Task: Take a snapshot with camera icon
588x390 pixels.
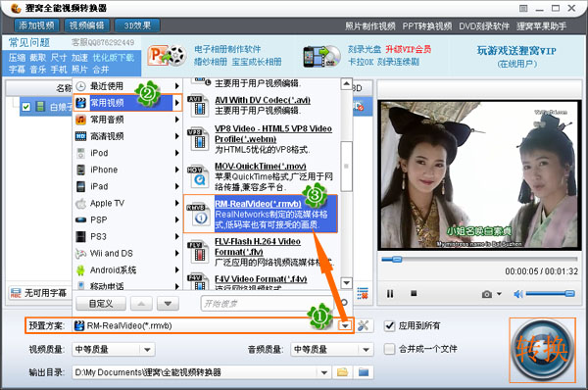Action: (487, 294)
